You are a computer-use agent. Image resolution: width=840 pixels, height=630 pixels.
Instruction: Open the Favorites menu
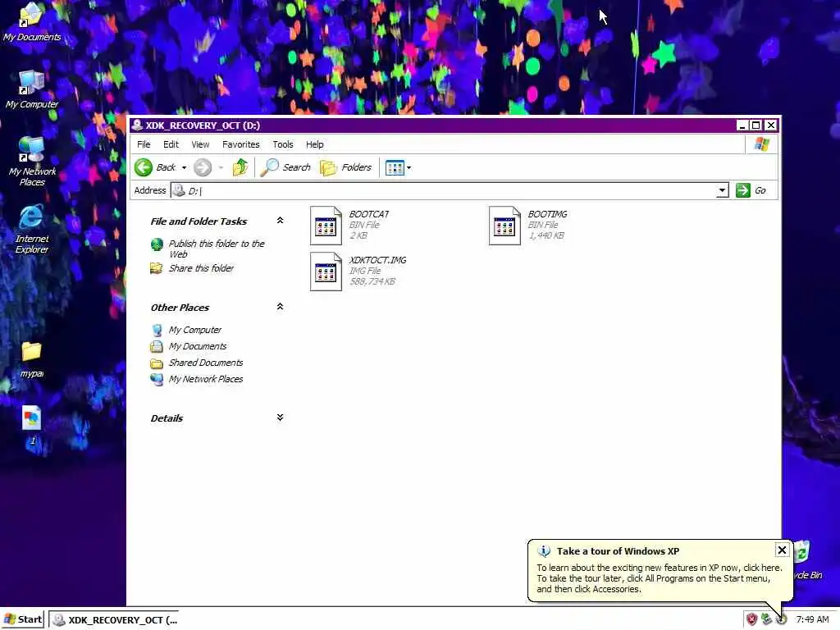point(241,144)
